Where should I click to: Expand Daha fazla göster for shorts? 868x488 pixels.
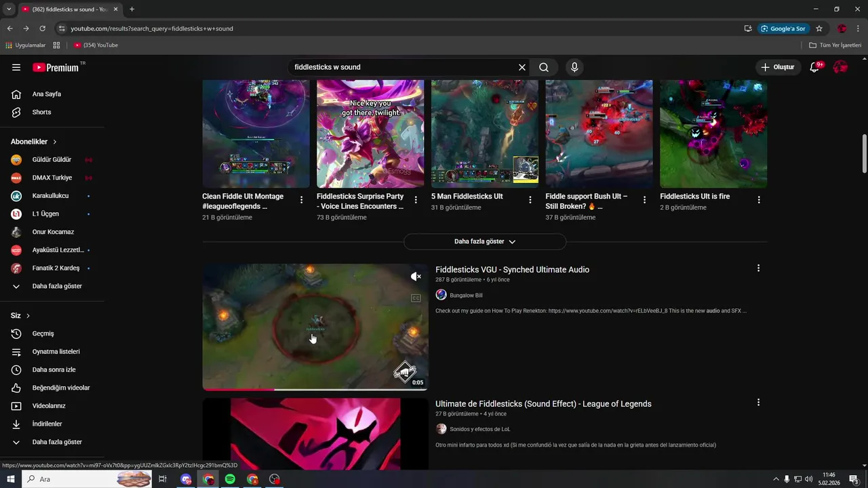click(485, 241)
